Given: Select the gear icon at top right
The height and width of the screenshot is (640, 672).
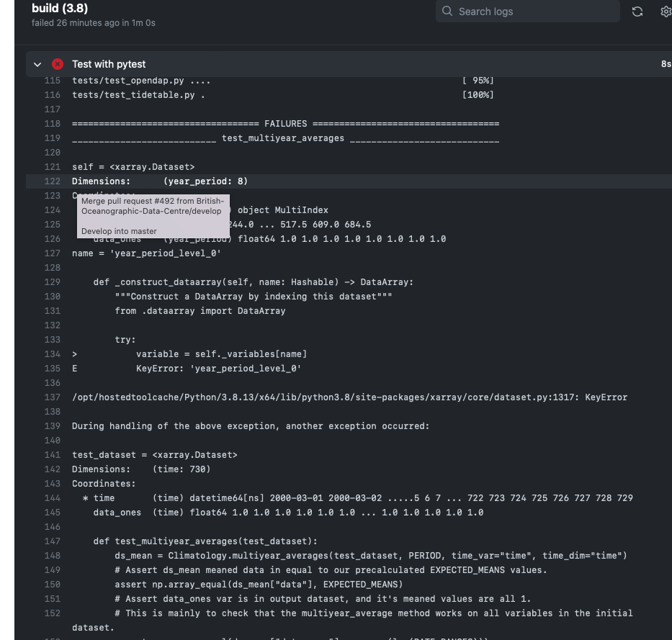Looking at the screenshot, I should 666,11.
